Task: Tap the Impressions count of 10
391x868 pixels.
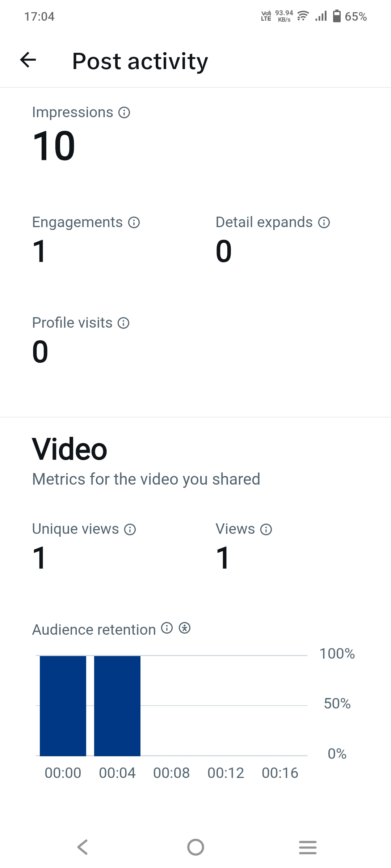Action: 54,146
